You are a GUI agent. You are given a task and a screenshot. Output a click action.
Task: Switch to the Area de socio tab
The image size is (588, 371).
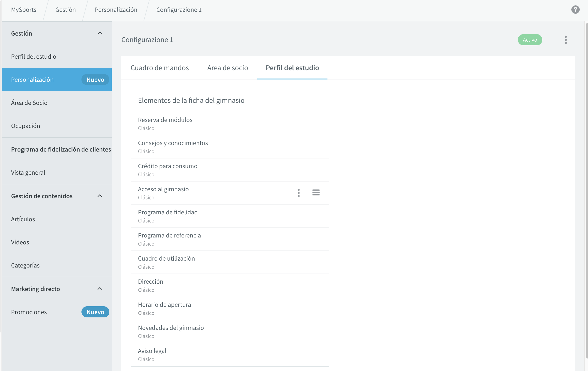227,68
